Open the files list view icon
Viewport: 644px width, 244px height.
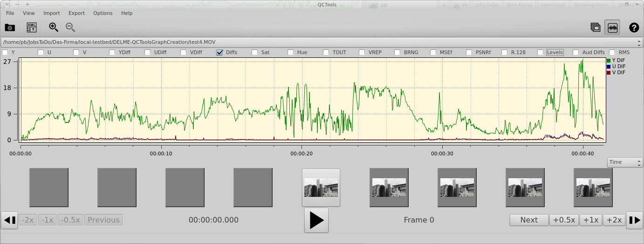pos(595,28)
